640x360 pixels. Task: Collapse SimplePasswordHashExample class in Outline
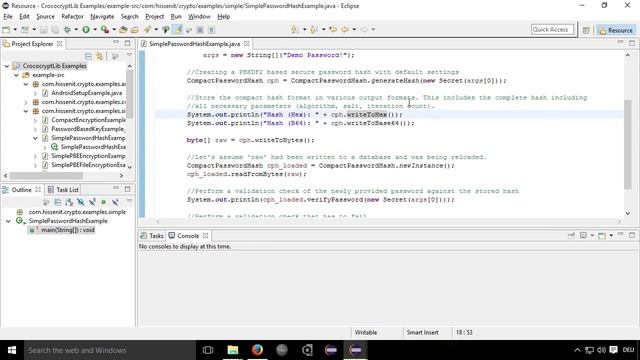point(8,221)
